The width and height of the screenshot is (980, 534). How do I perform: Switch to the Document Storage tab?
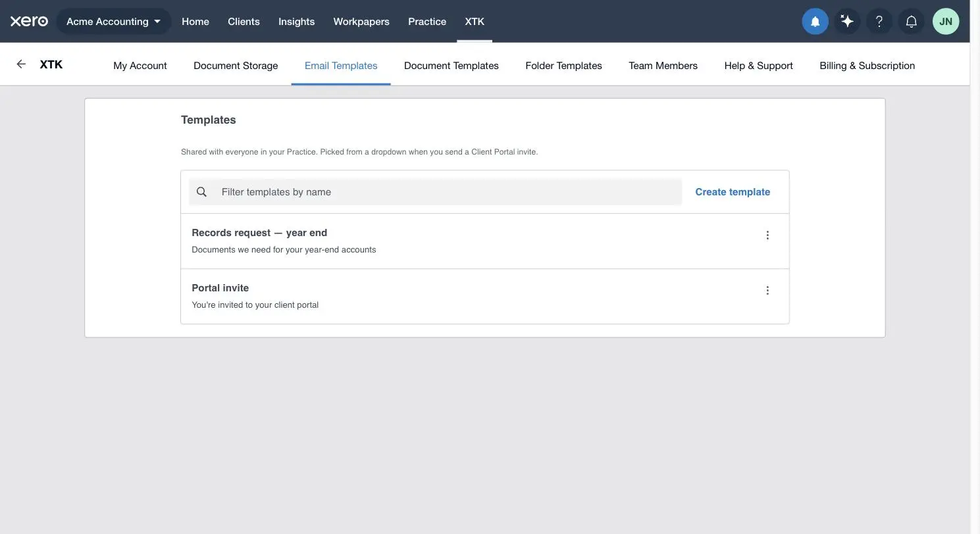236,65
